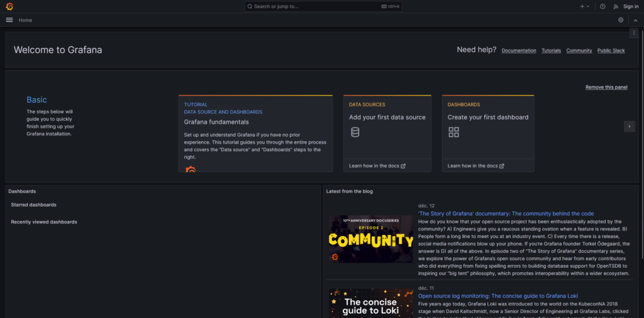Click Latest from the blog panel title

tap(350, 191)
